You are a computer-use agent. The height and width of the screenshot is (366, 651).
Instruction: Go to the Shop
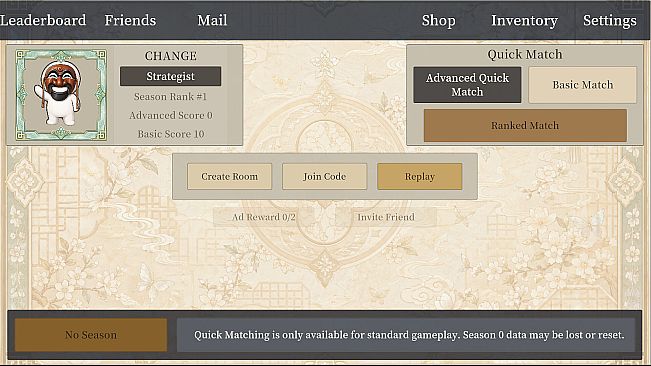pyautogui.click(x=438, y=20)
